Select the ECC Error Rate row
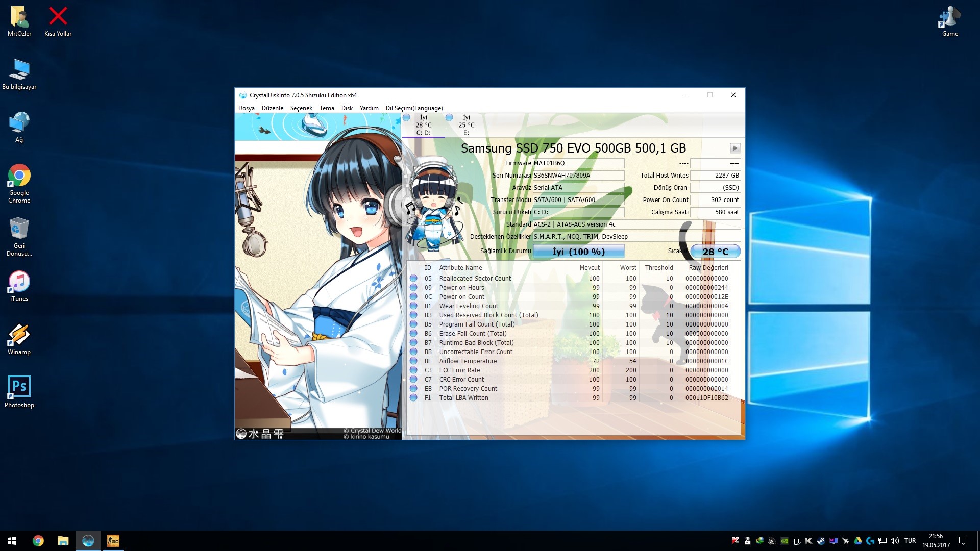This screenshot has width=980, height=551. 569,370
